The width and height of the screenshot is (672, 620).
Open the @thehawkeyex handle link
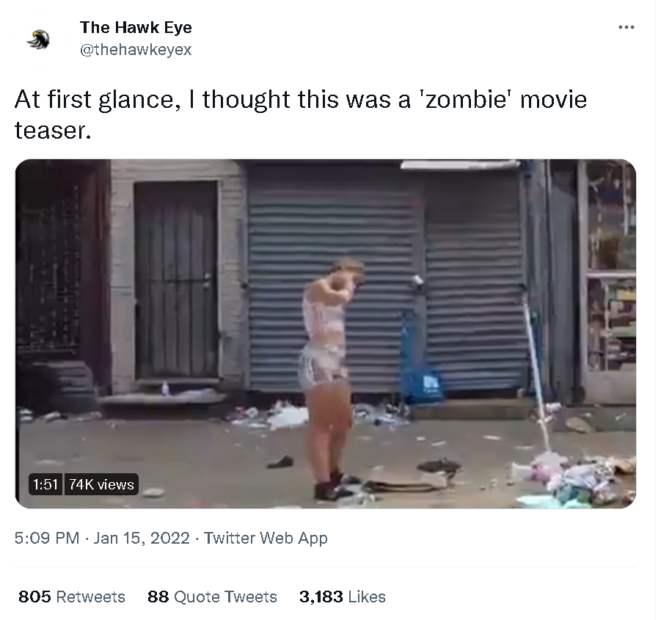[x=136, y=50]
